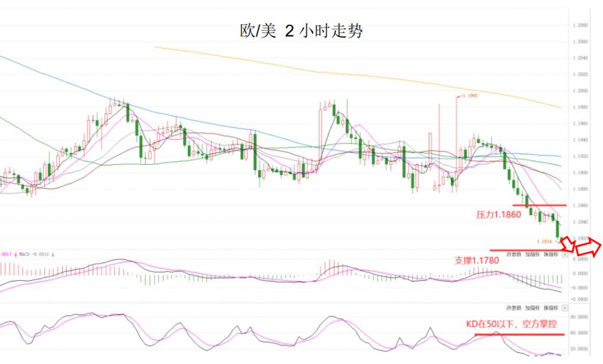The height and width of the screenshot is (364, 603).
Task: Click 改参数 in the KD panel
Action: [x=513, y=308]
